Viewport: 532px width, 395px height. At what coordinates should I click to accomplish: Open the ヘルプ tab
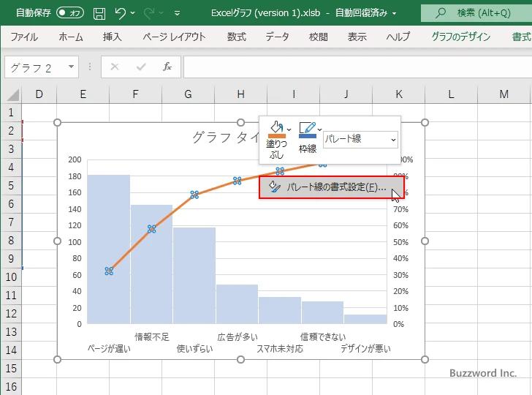(x=398, y=37)
